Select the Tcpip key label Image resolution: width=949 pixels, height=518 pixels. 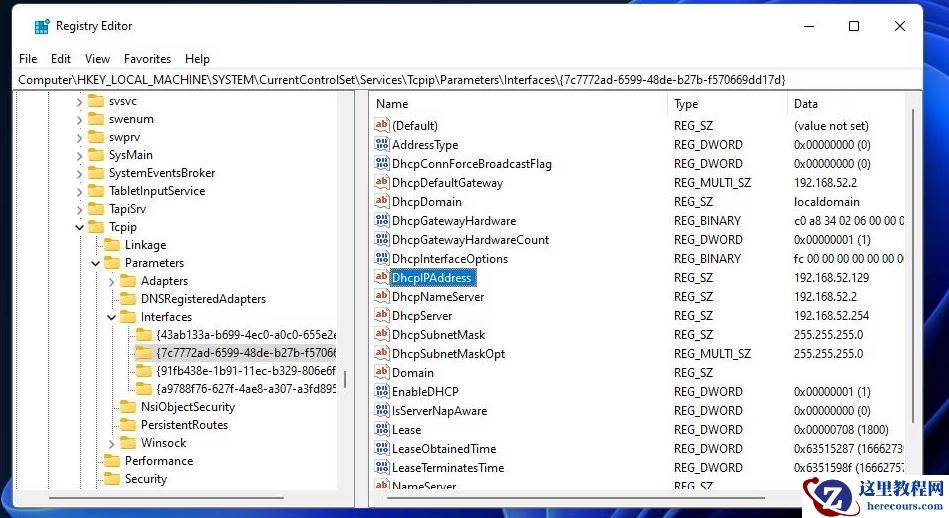click(x=123, y=227)
